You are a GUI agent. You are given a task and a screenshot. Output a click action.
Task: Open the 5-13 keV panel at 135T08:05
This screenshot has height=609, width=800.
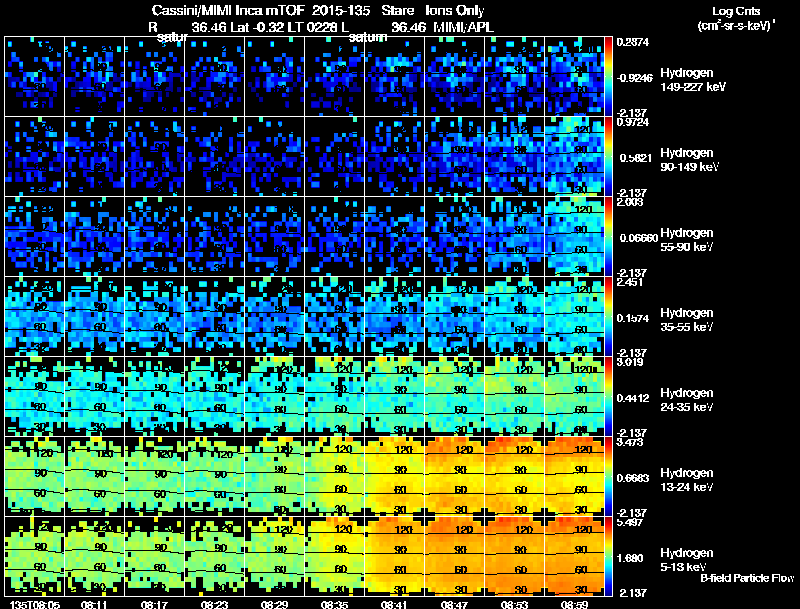34,556
